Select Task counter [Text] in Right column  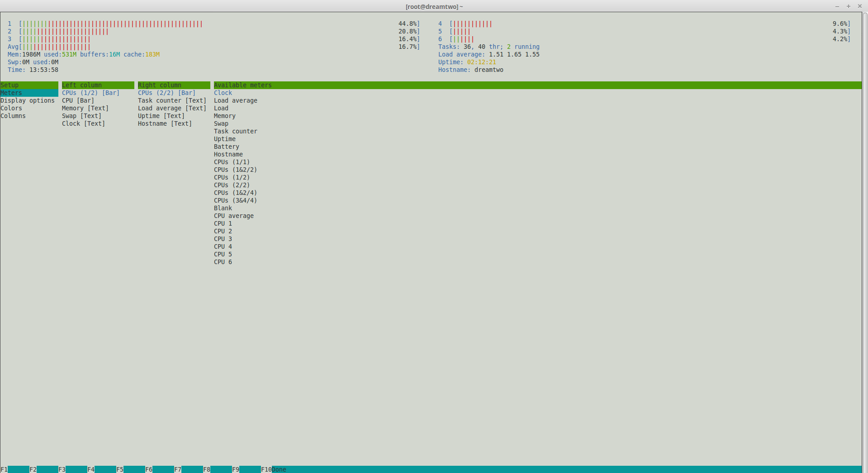(172, 100)
